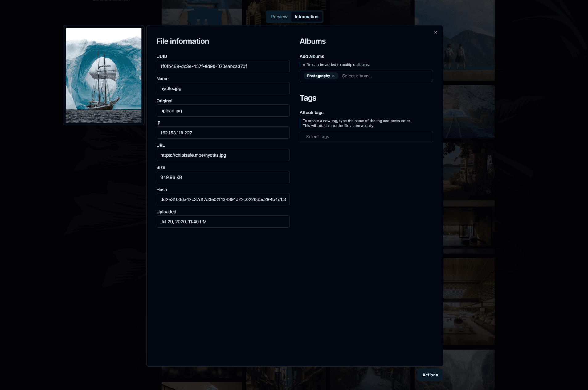This screenshot has height=390, width=588.
Task: Focus the Hash value field
Action: coord(223,199)
